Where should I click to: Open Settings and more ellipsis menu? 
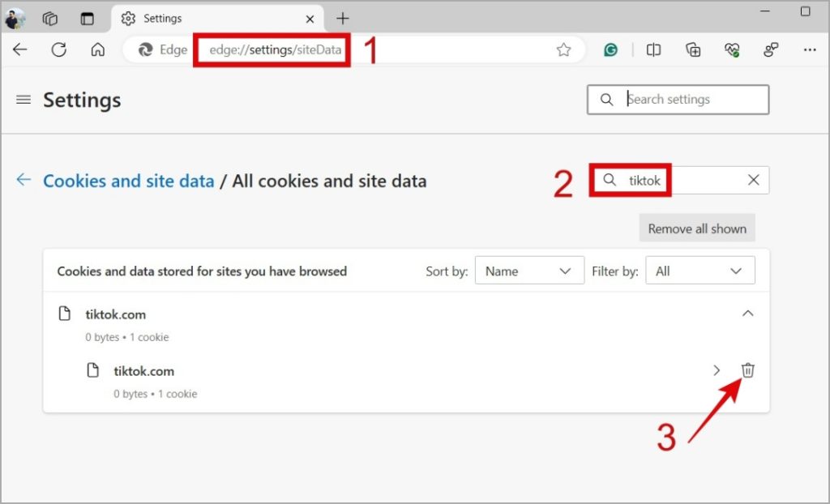click(810, 49)
